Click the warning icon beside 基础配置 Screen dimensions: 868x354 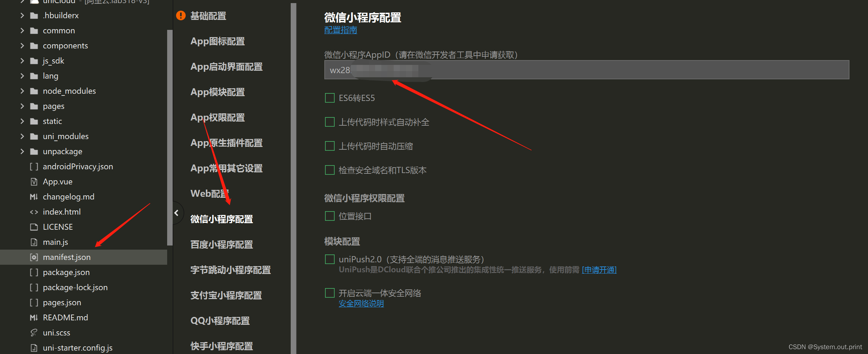(181, 15)
